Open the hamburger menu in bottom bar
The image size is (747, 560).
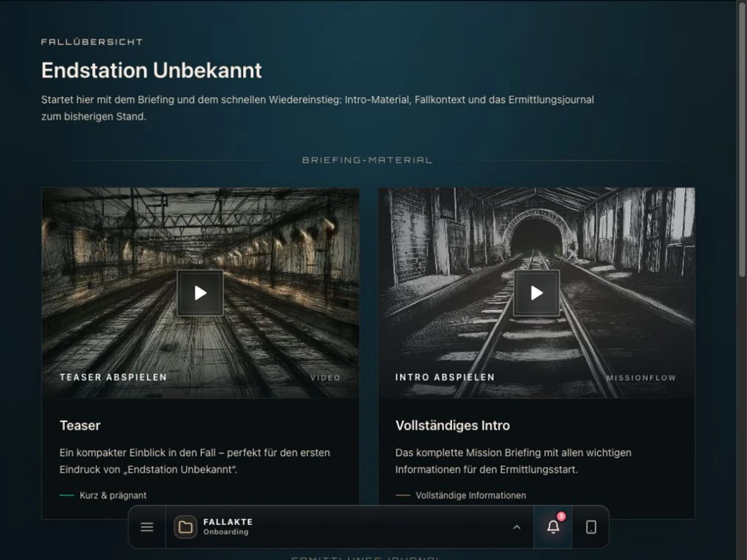(147, 527)
